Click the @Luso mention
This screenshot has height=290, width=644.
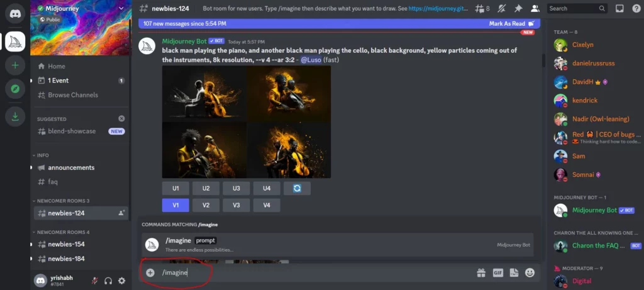(x=311, y=60)
